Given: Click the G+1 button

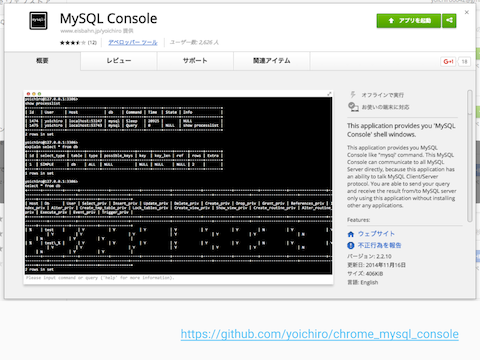Looking at the screenshot, I should (448, 61).
